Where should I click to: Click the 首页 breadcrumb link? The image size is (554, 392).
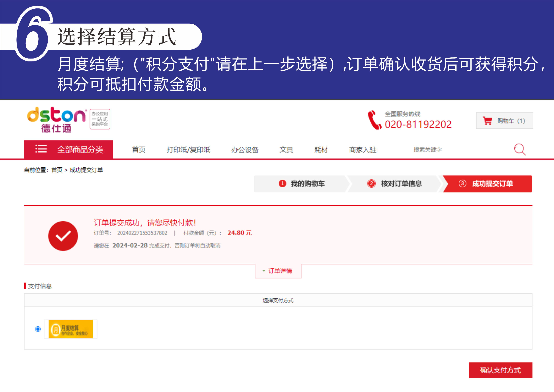[57, 170]
